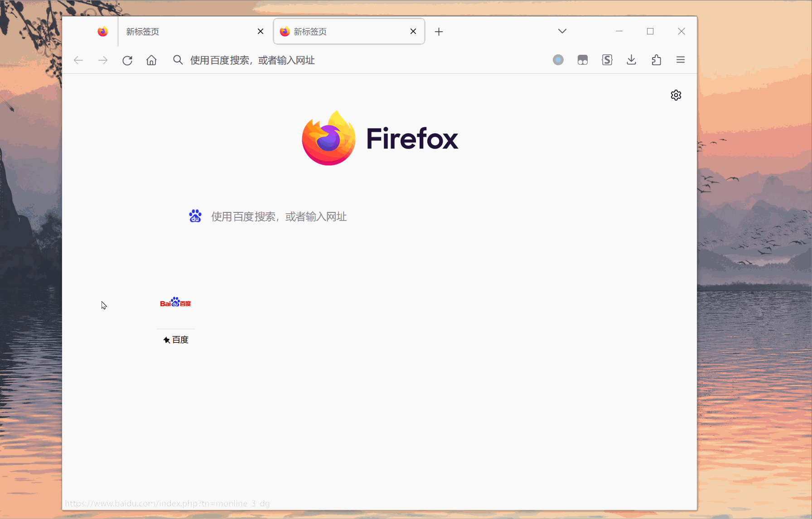Select the second active 新标签页 tab
This screenshot has height=519, width=812.
click(x=349, y=31)
